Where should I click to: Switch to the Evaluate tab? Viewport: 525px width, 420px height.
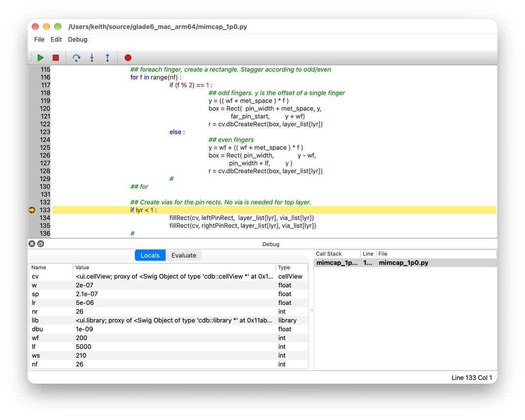184,255
